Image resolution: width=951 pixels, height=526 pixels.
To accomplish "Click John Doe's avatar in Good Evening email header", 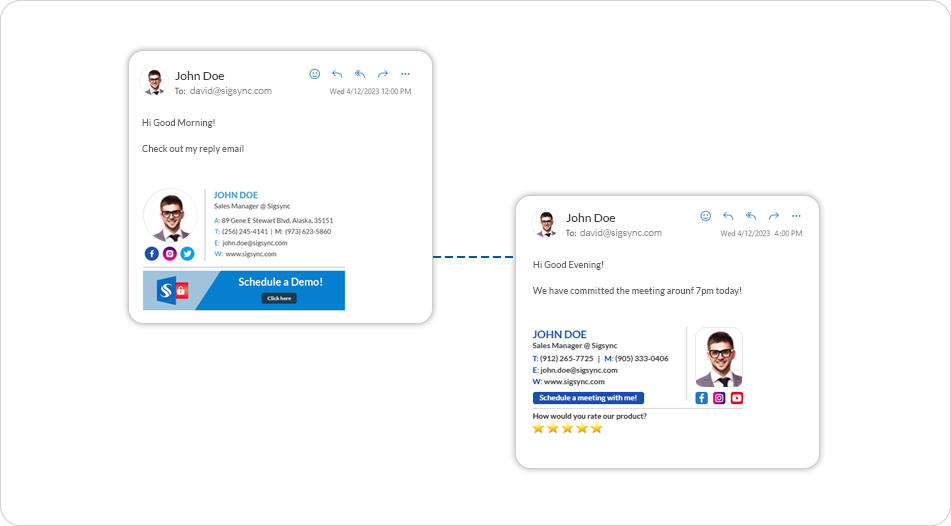I will pyautogui.click(x=546, y=224).
